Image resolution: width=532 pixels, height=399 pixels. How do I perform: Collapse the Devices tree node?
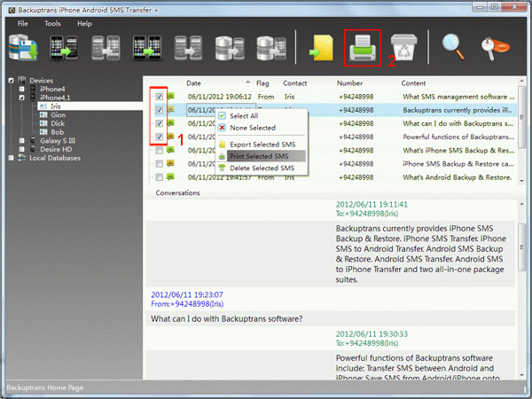point(11,81)
